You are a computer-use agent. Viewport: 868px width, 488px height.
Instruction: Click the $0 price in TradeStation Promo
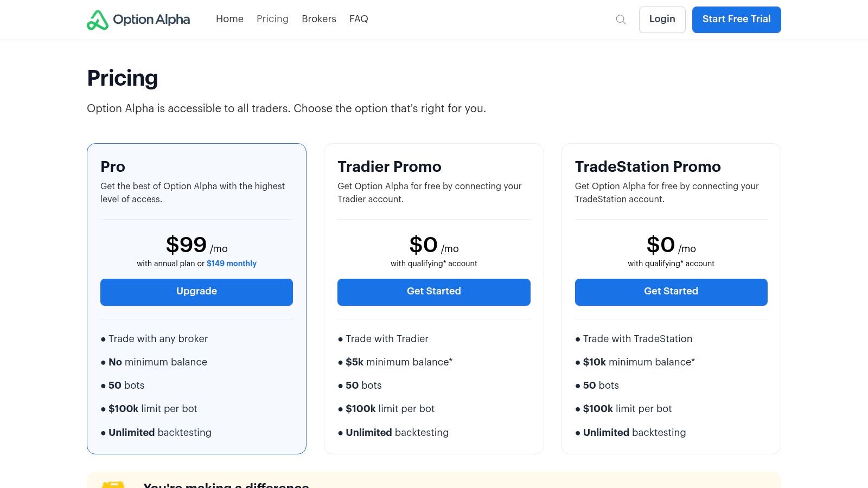[661, 245]
